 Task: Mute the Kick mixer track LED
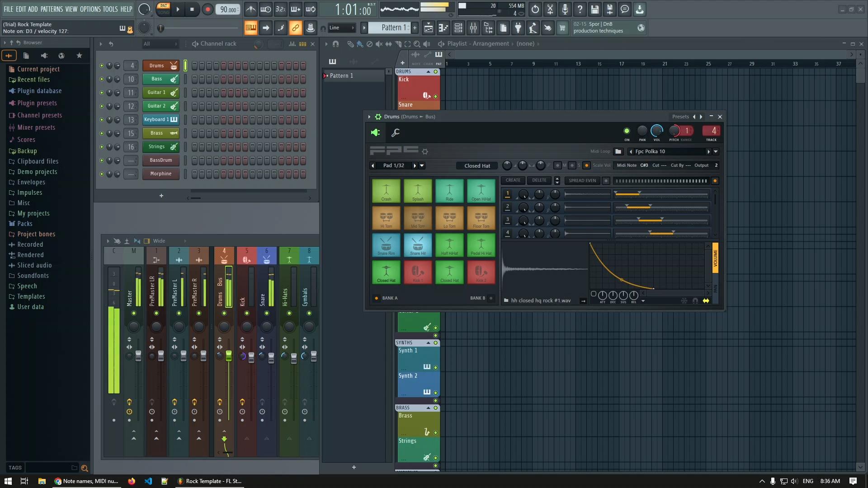[246, 313]
